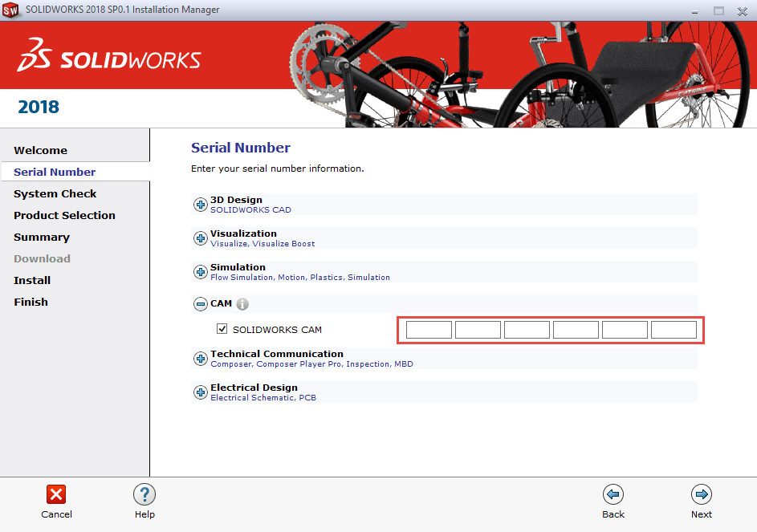The width and height of the screenshot is (757, 532).
Task: Close the Installation Manager window
Action: click(743, 11)
